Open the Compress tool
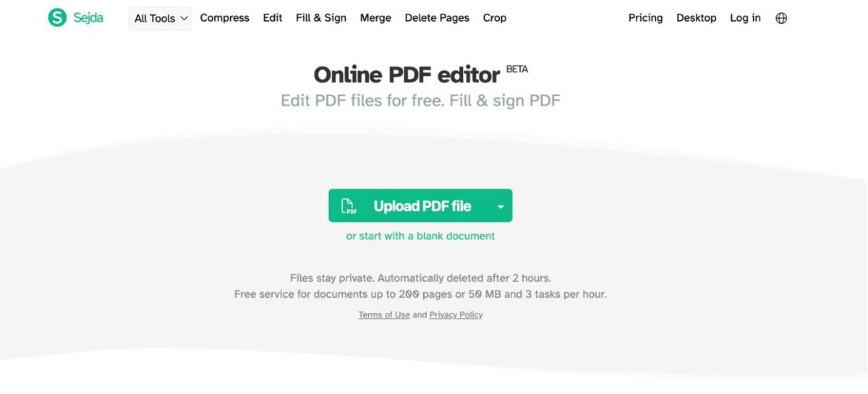Image resolution: width=868 pixels, height=394 pixels. (x=225, y=18)
